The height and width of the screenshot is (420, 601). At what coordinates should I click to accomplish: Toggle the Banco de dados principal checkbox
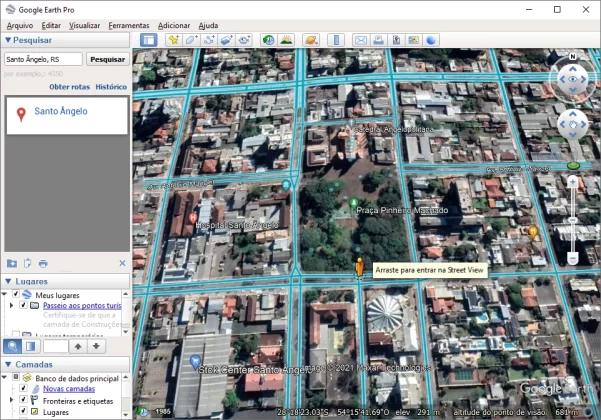click(x=16, y=377)
